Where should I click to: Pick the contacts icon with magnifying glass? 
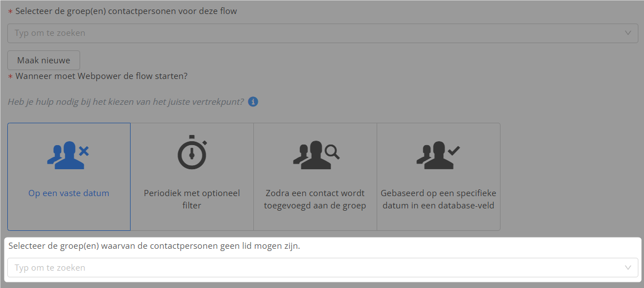point(316,154)
